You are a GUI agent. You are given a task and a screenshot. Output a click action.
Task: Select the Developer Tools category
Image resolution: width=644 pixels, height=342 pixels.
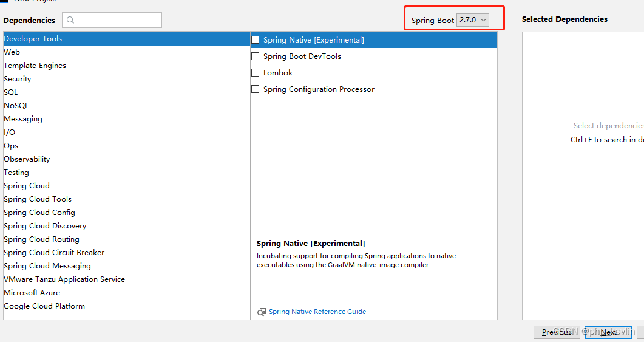126,39
